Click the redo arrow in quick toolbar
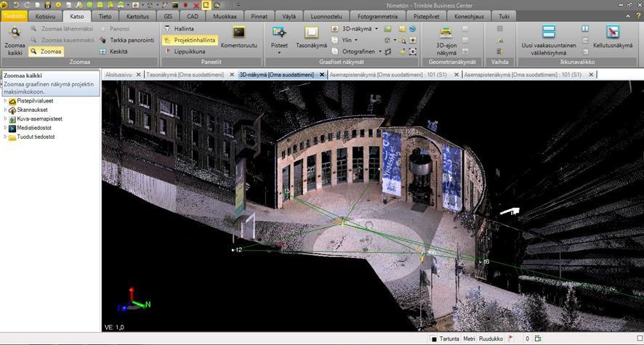The height and width of the screenshot is (345, 644). tap(27, 5)
